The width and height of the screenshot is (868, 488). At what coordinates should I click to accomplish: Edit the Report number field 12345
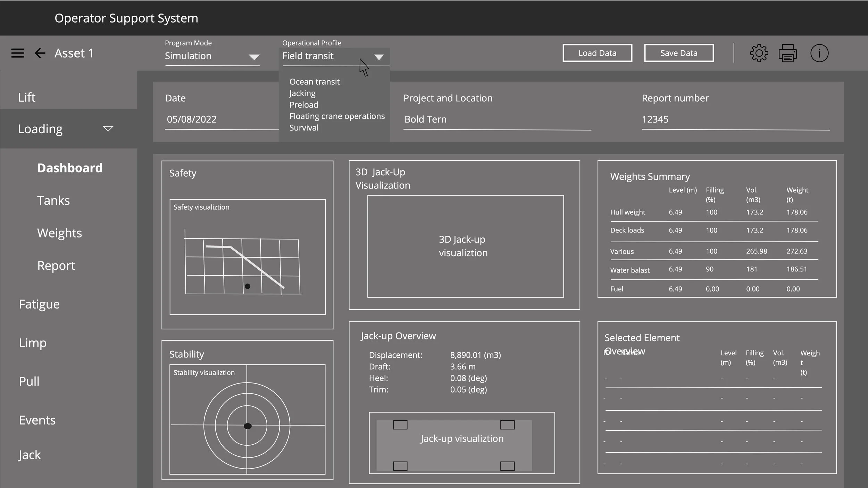736,119
